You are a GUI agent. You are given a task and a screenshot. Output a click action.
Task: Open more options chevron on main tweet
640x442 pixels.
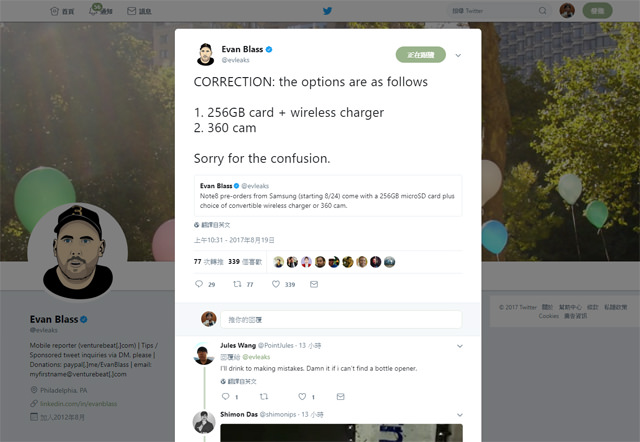[x=458, y=55]
